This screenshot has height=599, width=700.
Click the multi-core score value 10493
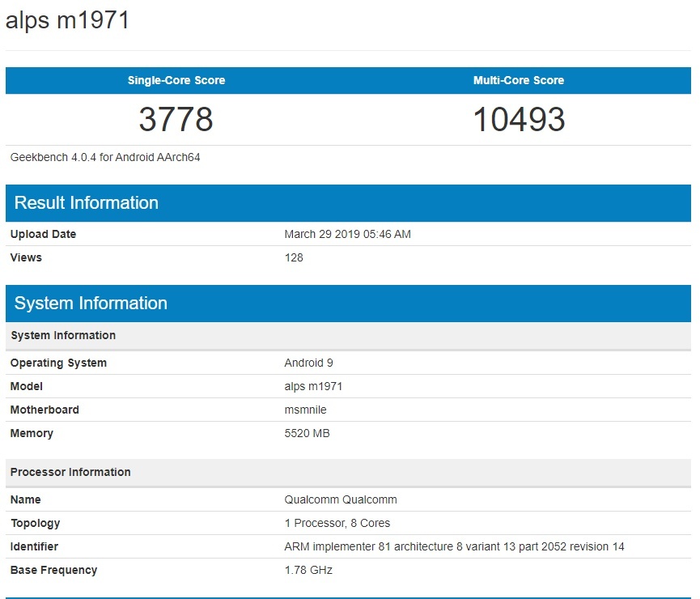coord(518,120)
